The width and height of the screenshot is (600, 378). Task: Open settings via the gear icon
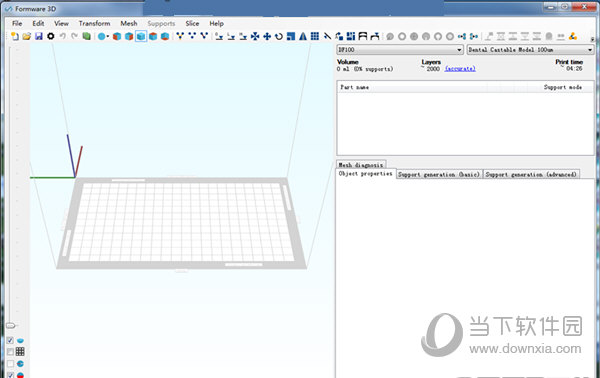click(x=51, y=36)
